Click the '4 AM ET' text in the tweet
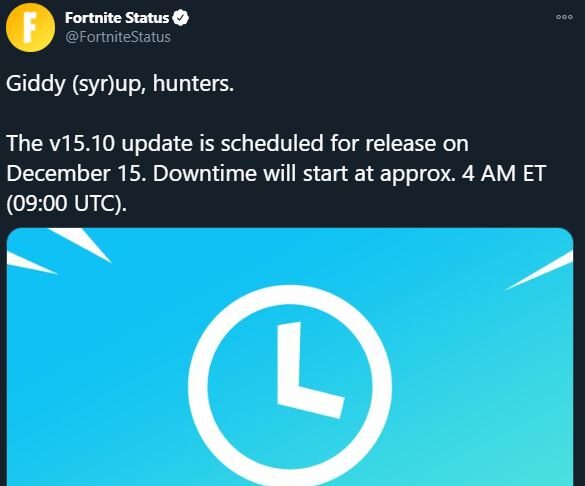 coord(504,173)
